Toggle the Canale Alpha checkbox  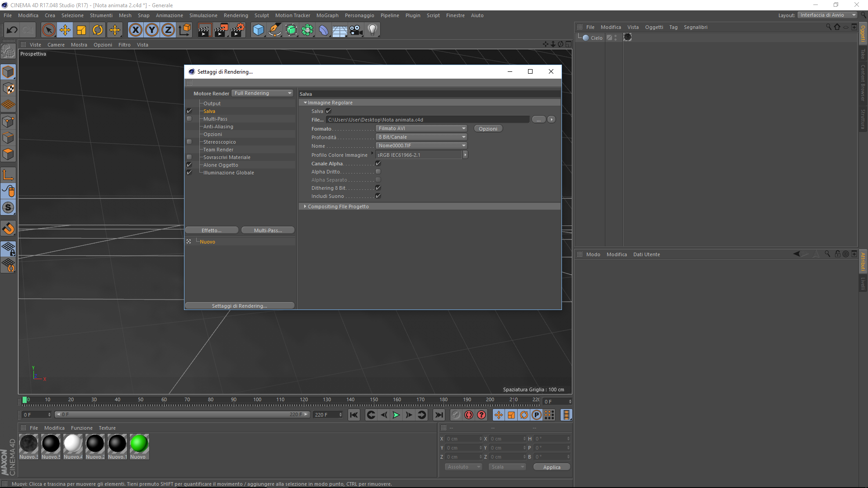pos(378,164)
